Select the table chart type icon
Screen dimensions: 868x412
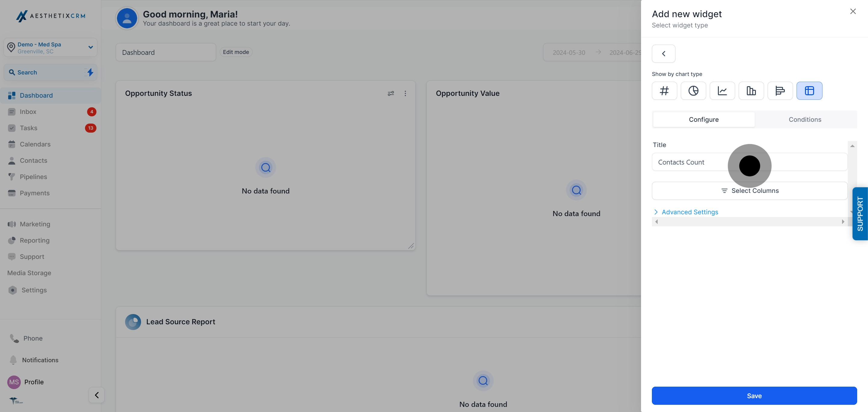point(809,91)
